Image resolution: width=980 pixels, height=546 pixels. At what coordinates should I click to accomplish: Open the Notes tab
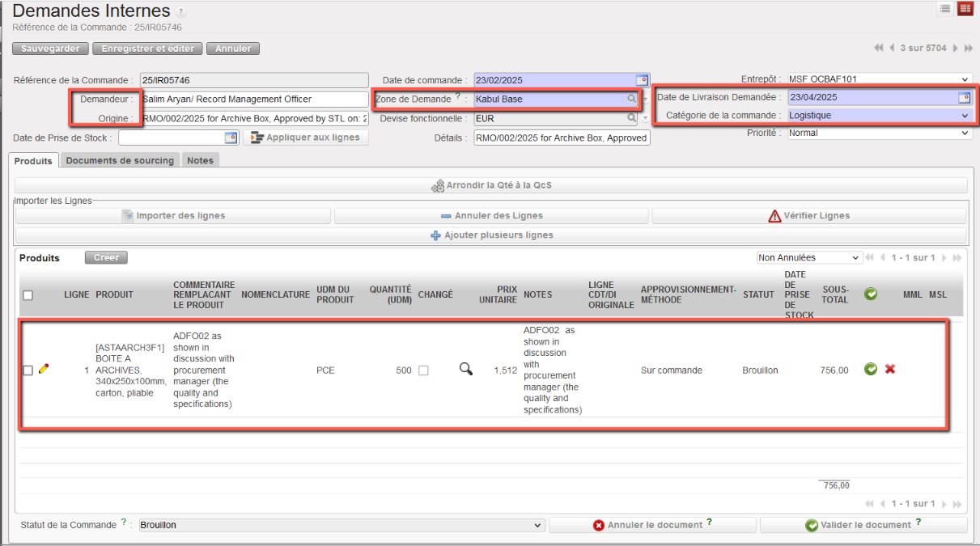tap(200, 161)
